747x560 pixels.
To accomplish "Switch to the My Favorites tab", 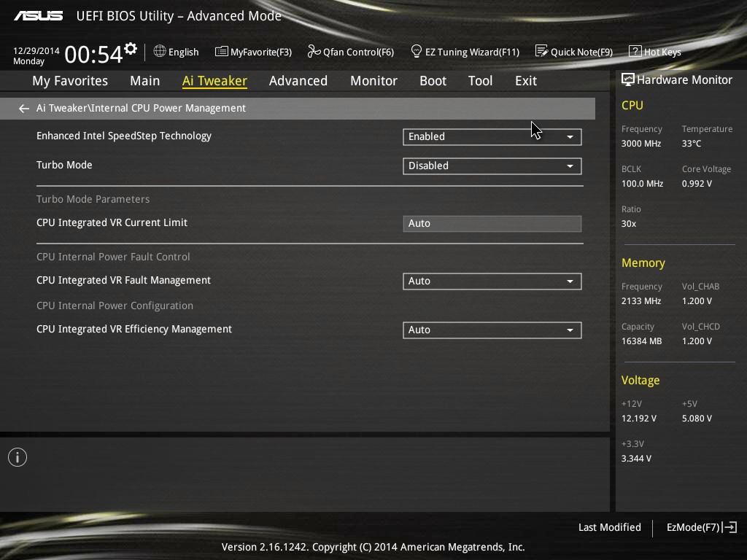I will tap(70, 81).
